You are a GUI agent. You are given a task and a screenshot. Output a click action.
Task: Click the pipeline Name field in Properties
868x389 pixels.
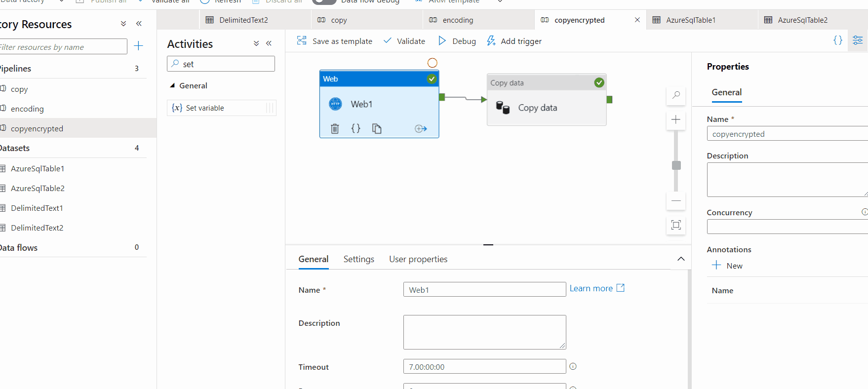pos(788,134)
